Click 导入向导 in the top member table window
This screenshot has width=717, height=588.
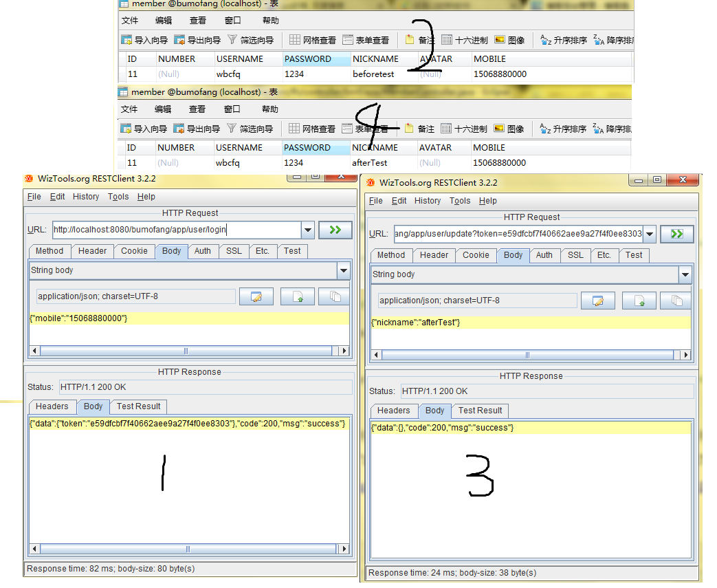tap(144, 41)
